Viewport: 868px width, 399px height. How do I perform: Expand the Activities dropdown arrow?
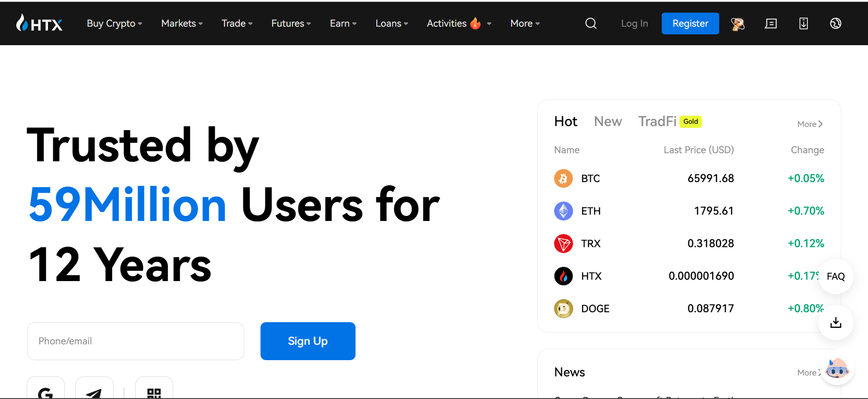[489, 24]
